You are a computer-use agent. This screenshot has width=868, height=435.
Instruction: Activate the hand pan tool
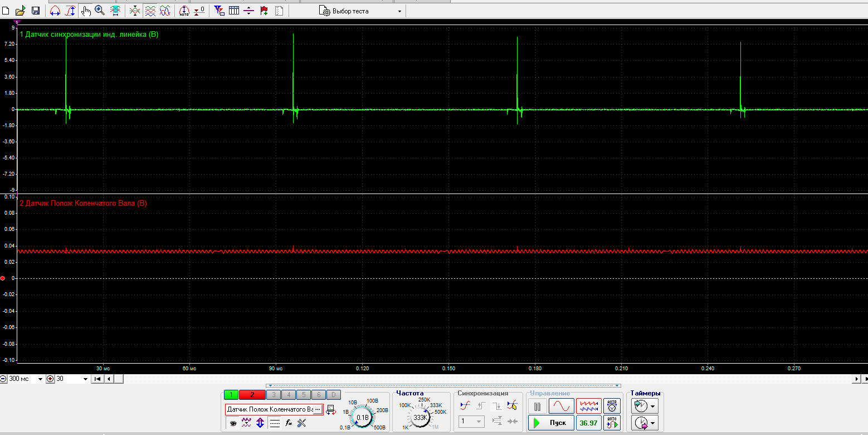tap(85, 11)
